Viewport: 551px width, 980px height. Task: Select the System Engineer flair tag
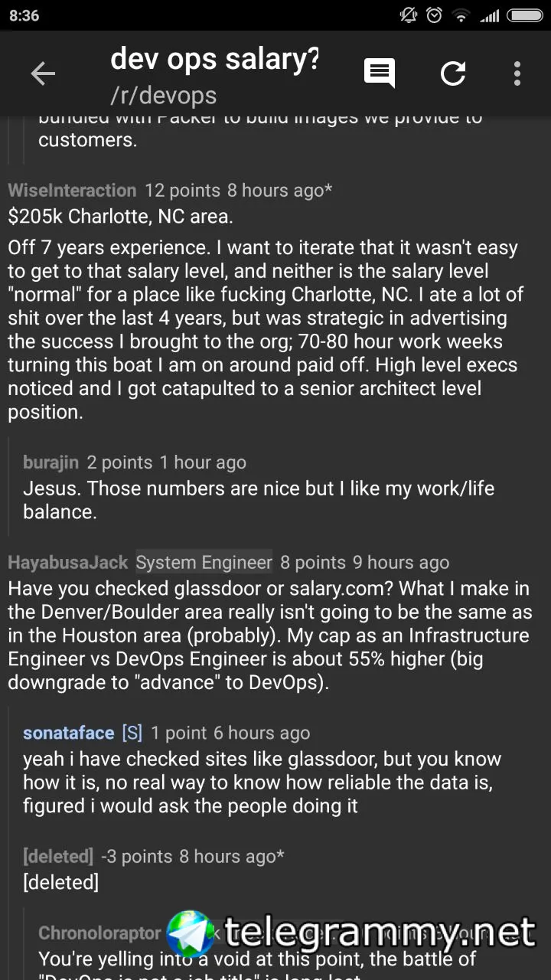tap(204, 563)
